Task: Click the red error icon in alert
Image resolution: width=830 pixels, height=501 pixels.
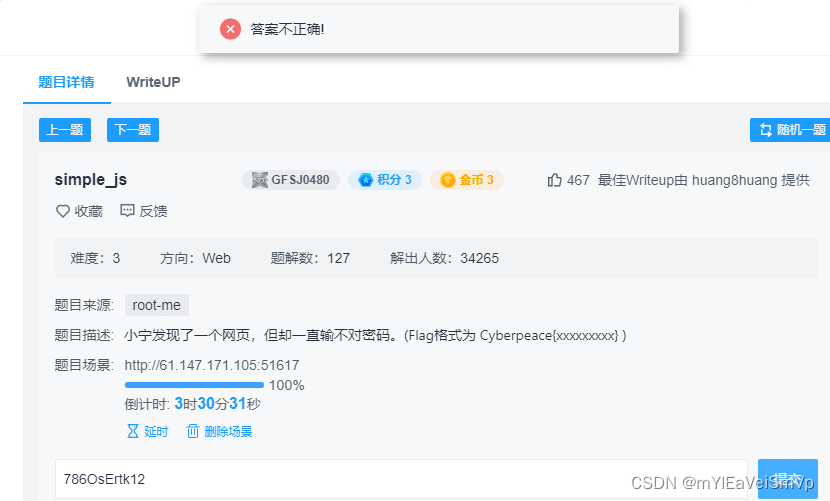Action: tap(230, 29)
